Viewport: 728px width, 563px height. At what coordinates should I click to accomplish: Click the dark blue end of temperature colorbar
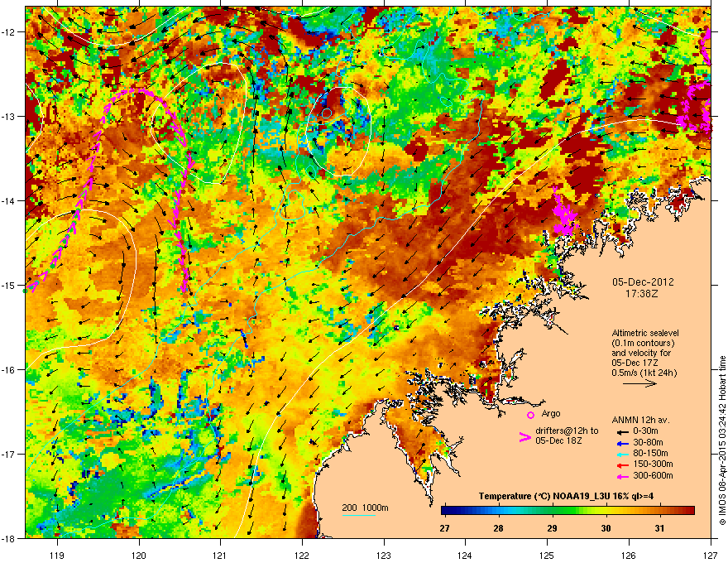[x=446, y=511]
